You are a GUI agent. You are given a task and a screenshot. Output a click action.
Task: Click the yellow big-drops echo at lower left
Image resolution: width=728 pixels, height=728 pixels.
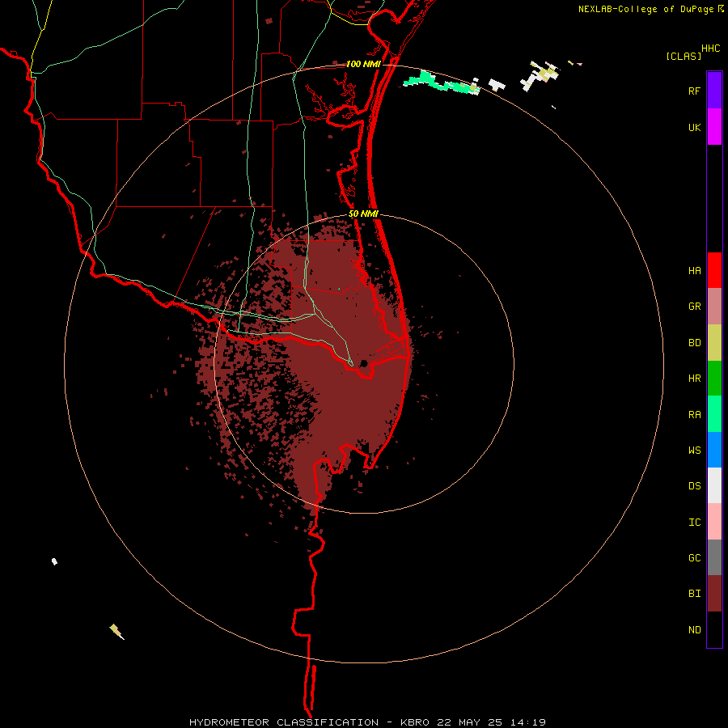click(x=116, y=632)
